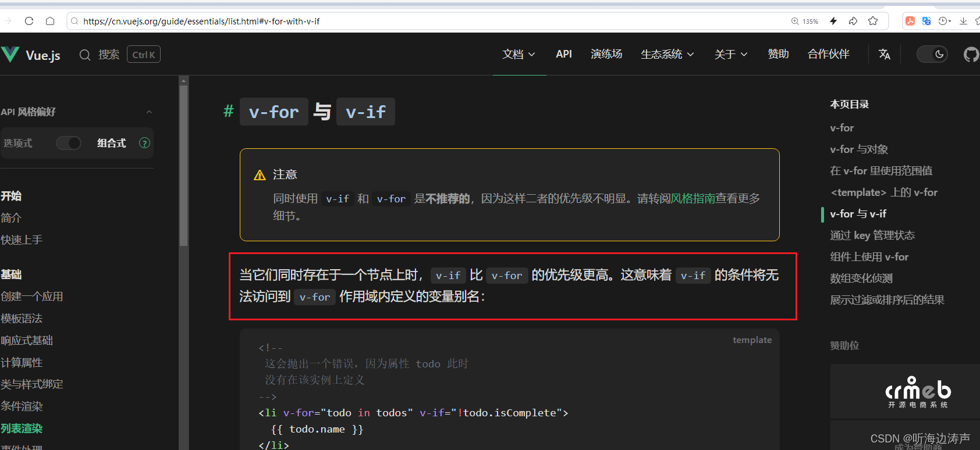The height and width of the screenshot is (450, 980).
Task: Open the browser history clock icon
Action: tap(943, 21)
